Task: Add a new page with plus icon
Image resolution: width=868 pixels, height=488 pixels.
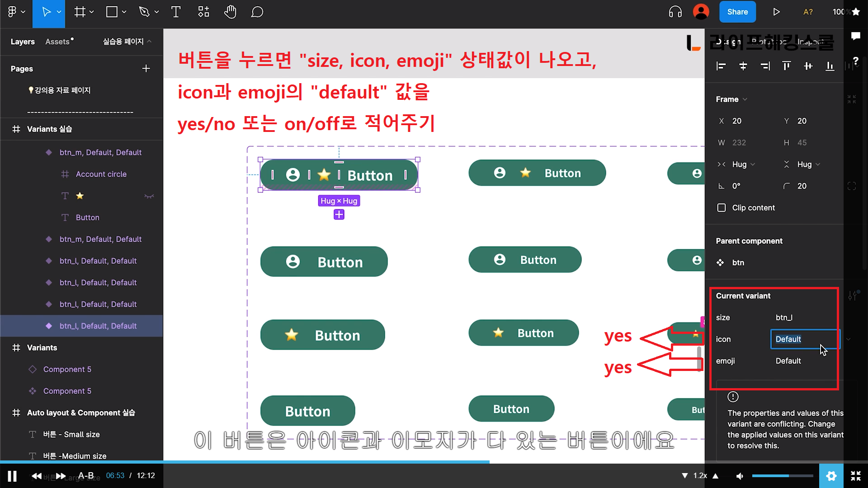Action: [x=146, y=69]
